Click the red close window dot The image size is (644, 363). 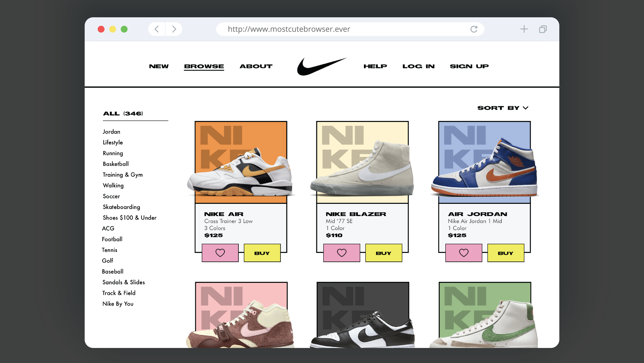pos(101,29)
